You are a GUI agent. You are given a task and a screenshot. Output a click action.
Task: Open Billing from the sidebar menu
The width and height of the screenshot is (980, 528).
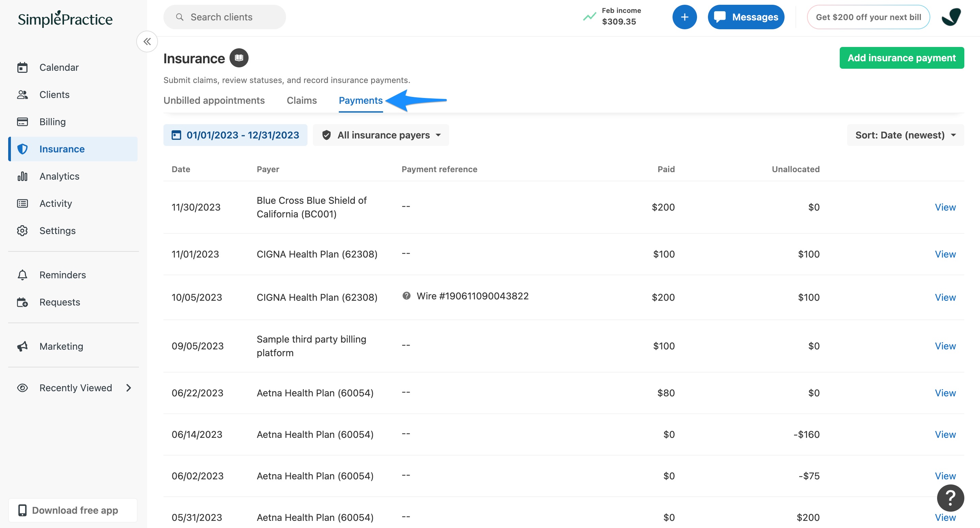(73, 122)
